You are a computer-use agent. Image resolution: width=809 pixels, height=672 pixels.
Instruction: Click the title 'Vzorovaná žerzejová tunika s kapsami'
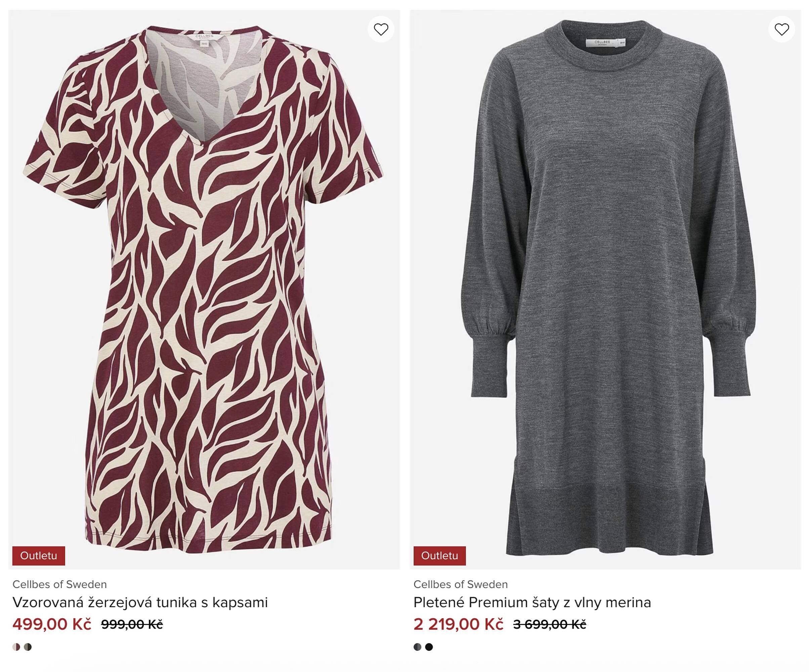[x=140, y=602]
